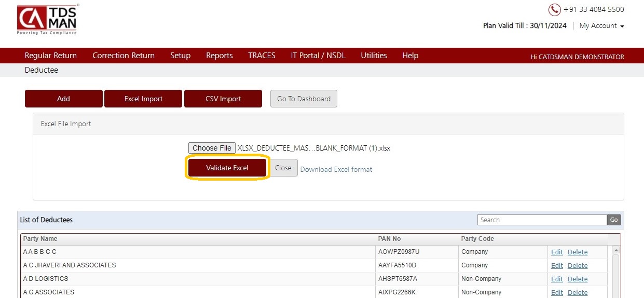Open the Utilities menu

374,56
